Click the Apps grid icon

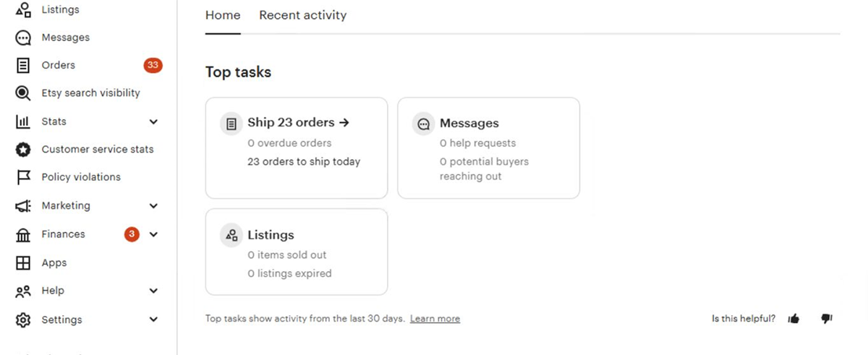(x=23, y=263)
